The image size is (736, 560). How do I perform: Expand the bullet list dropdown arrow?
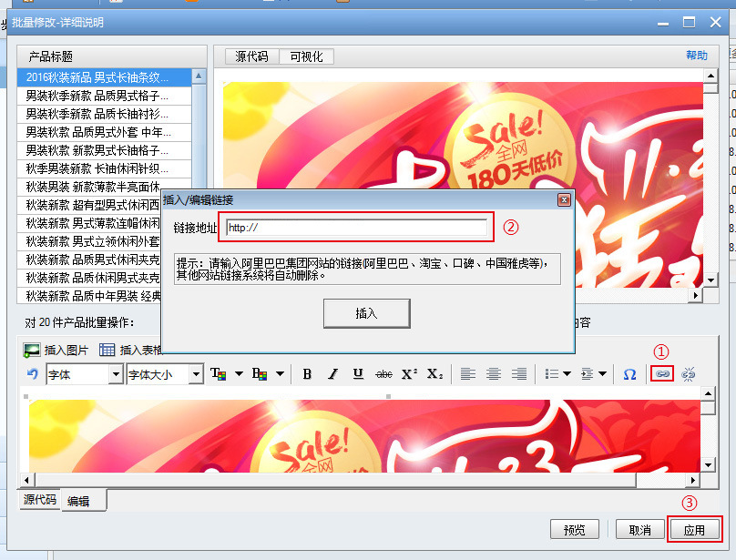click(x=567, y=374)
